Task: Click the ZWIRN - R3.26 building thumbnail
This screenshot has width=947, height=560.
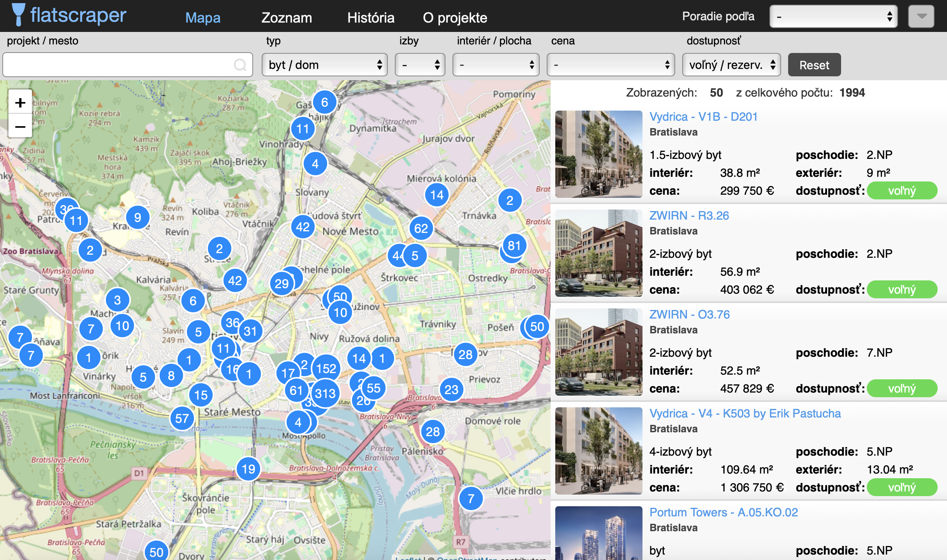Action: point(598,253)
